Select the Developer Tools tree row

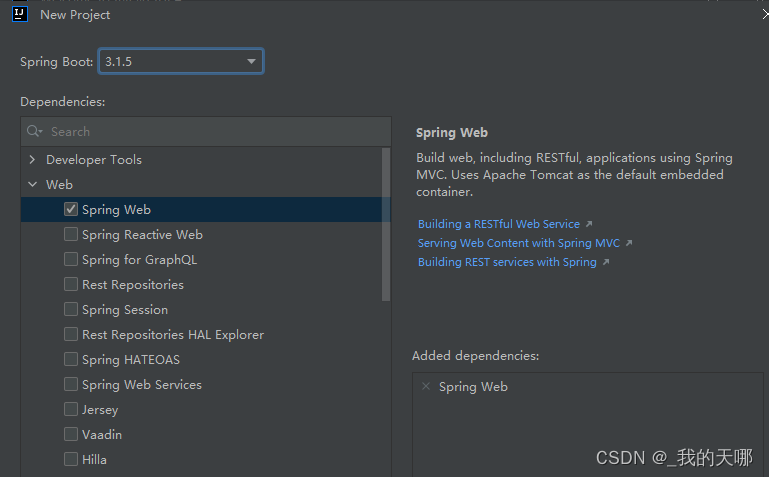(x=201, y=159)
